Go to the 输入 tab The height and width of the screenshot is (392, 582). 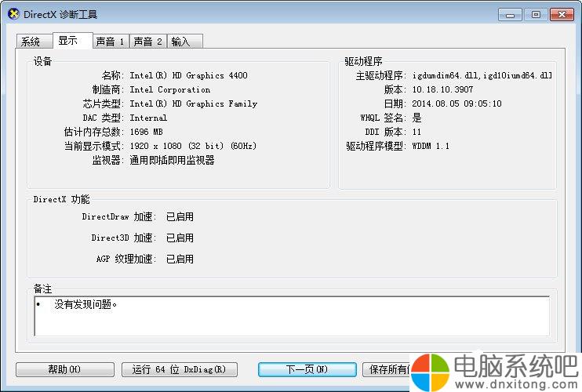[x=185, y=42]
